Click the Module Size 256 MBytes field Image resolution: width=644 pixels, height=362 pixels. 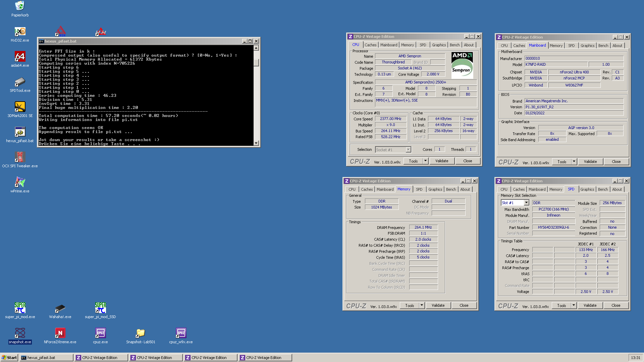612,203
